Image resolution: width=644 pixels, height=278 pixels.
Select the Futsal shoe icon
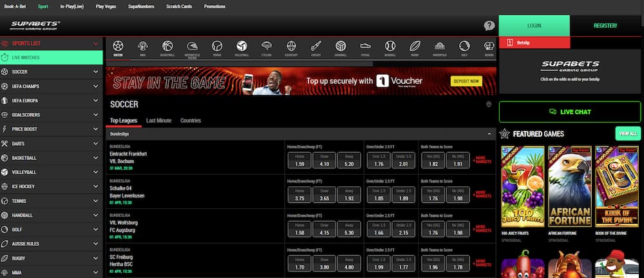point(365,46)
